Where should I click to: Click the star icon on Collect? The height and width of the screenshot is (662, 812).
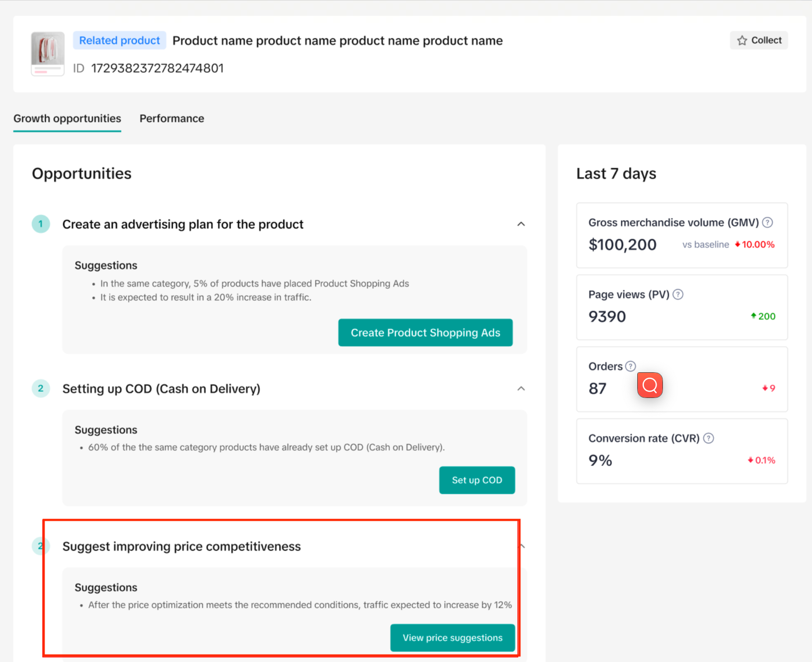coord(742,40)
